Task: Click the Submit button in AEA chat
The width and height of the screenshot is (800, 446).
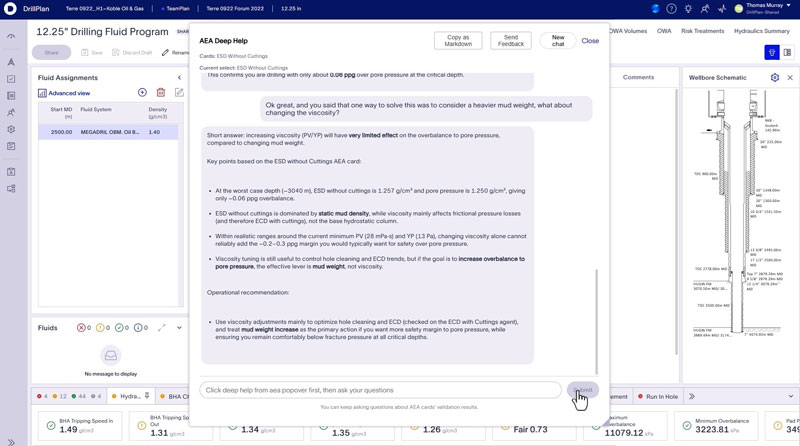Action: (x=583, y=390)
